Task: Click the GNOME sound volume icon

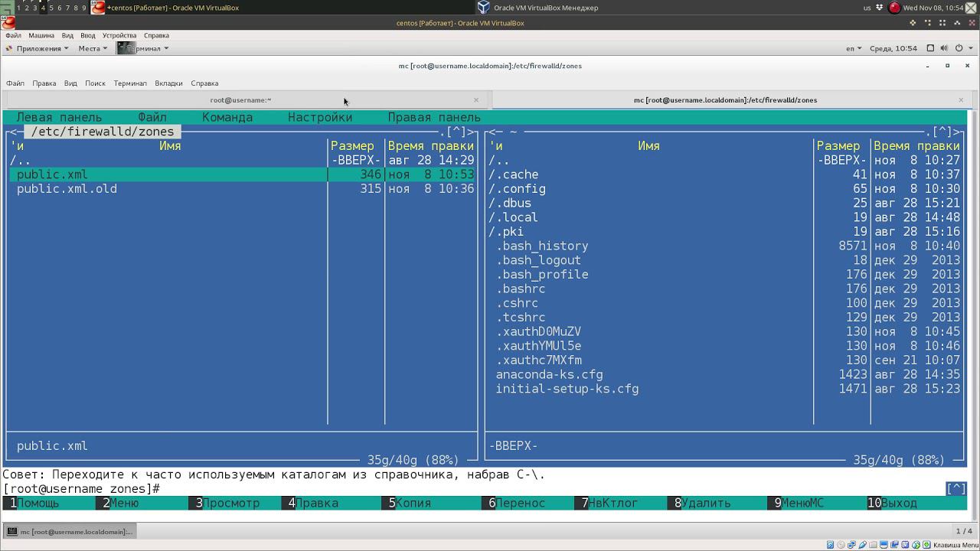Action: [x=944, y=48]
